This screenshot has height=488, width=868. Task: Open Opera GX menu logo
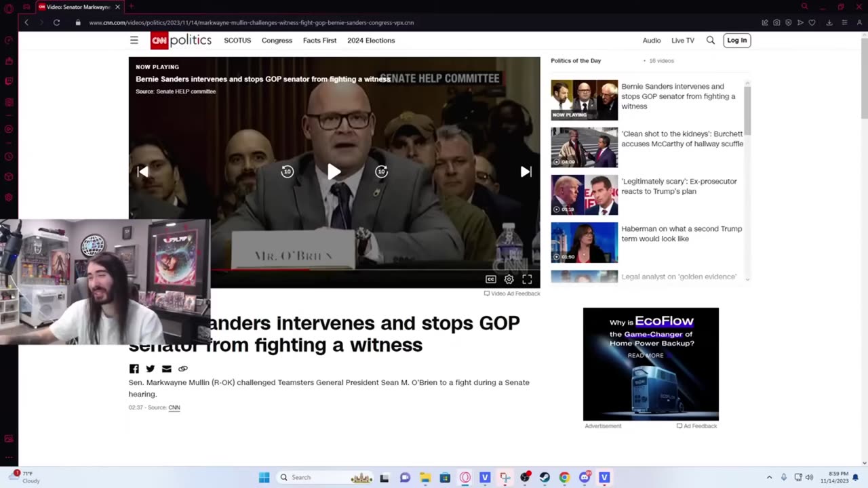(9, 7)
